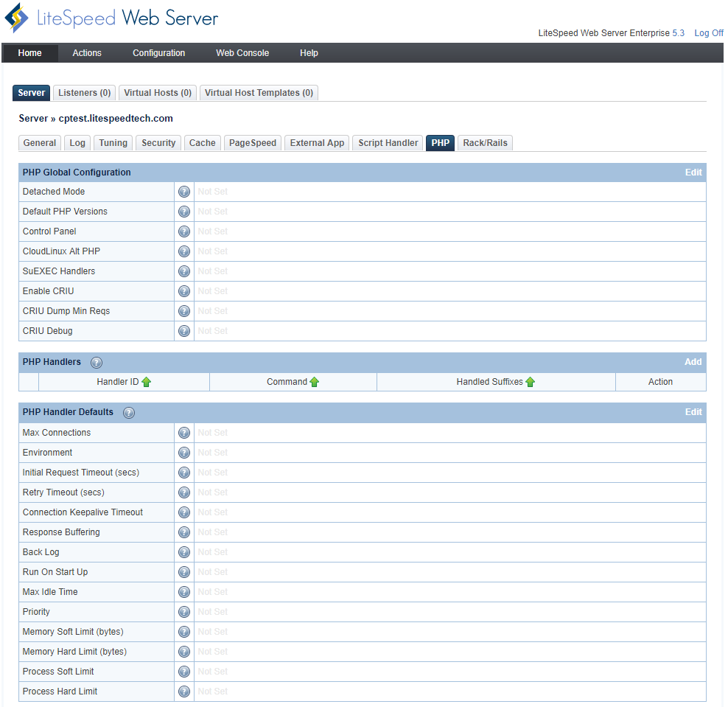The image size is (728, 707).
Task: Select the PHP tab
Action: tap(440, 143)
